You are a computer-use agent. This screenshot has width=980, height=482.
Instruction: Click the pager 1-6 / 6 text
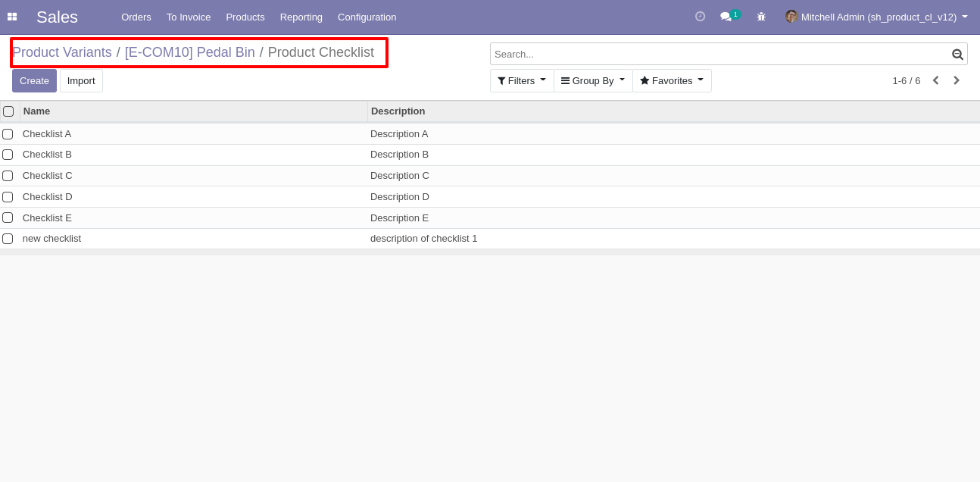click(907, 80)
